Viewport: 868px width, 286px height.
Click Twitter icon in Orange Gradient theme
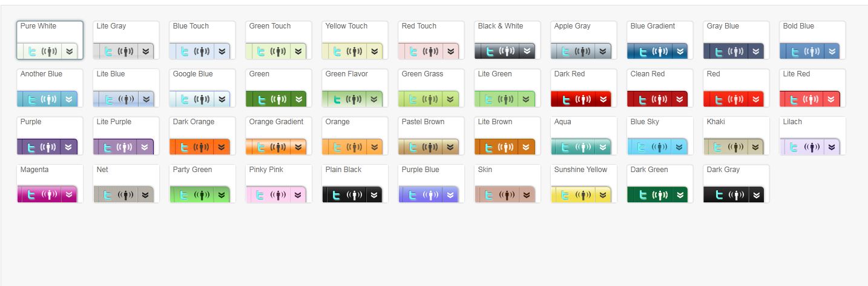(x=260, y=147)
